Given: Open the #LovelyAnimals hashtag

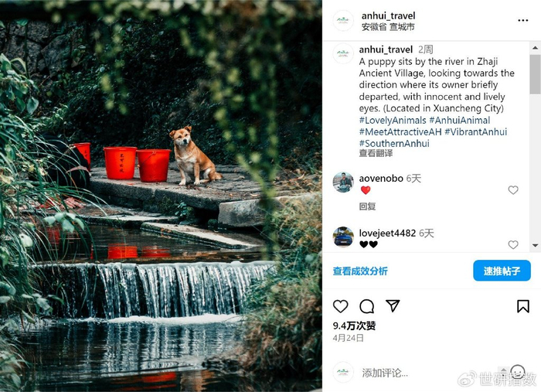Looking at the screenshot, I should pos(393,121).
